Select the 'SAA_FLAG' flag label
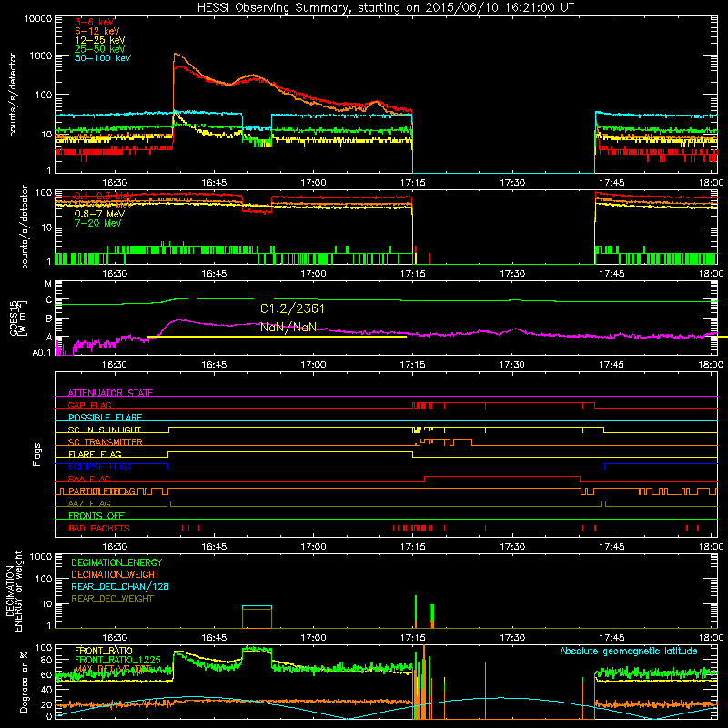 coord(89,480)
